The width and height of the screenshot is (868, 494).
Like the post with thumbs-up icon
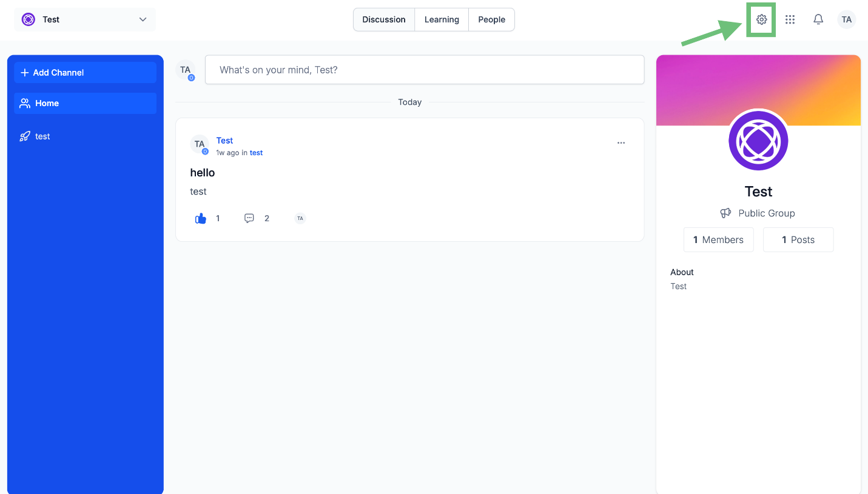point(201,218)
